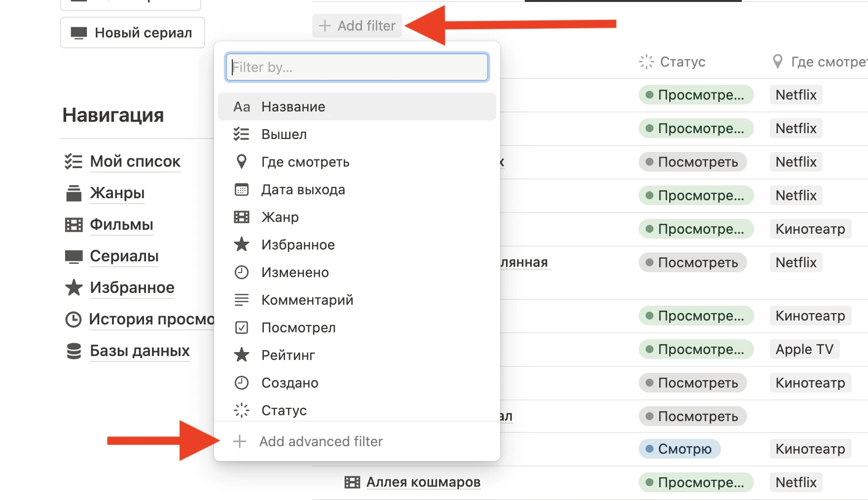Click star icon beside Рейтинг
This screenshot has width=868, height=501.
click(x=242, y=355)
